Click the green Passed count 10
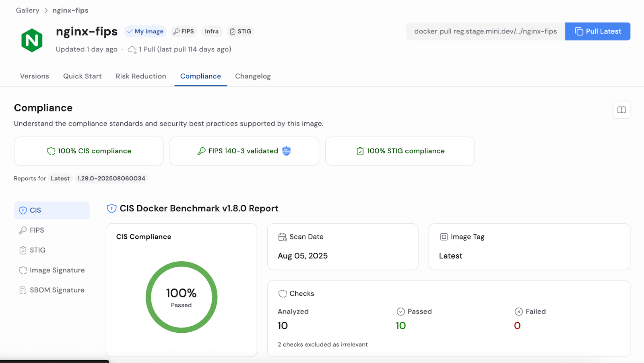This screenshot has width=644, height=363. (401, 326)
